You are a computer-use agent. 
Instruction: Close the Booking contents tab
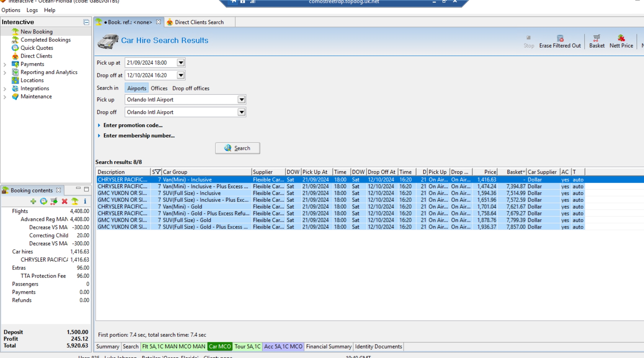[x=58, y=190]
